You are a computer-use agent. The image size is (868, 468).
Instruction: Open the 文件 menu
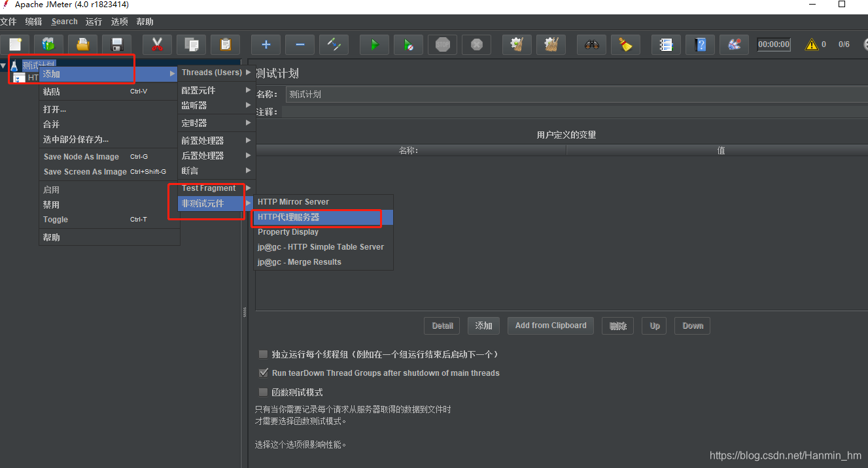point(8,22)
